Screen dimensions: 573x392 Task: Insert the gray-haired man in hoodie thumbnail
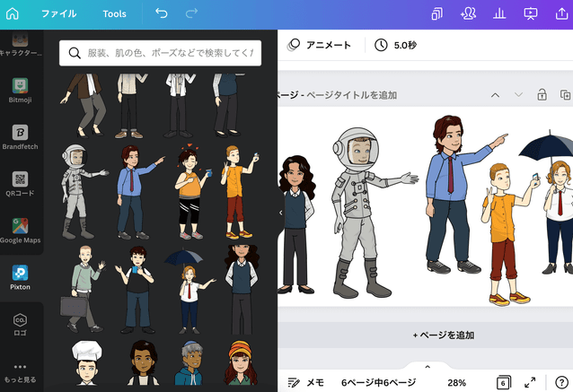[x=190, y=362]
